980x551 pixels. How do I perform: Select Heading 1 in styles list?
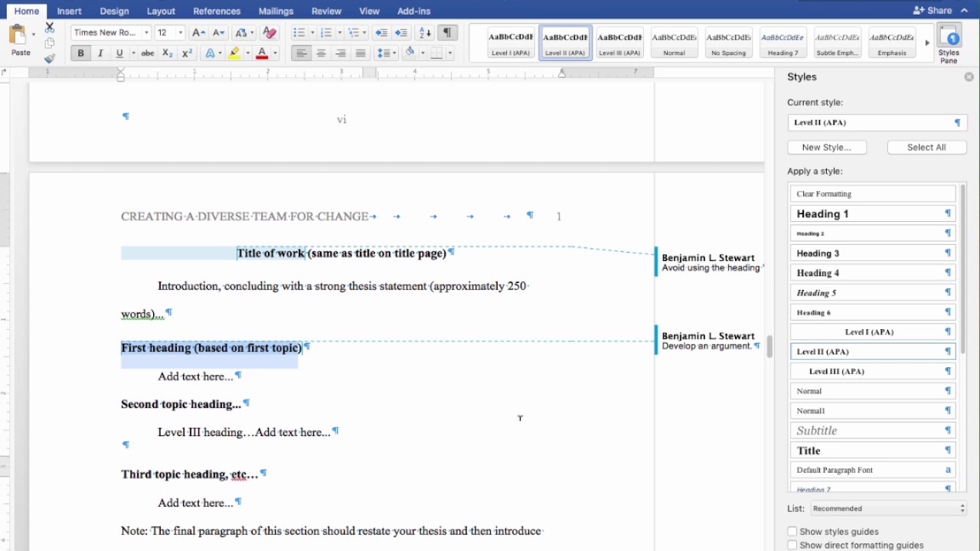click(x=873, y=214)
